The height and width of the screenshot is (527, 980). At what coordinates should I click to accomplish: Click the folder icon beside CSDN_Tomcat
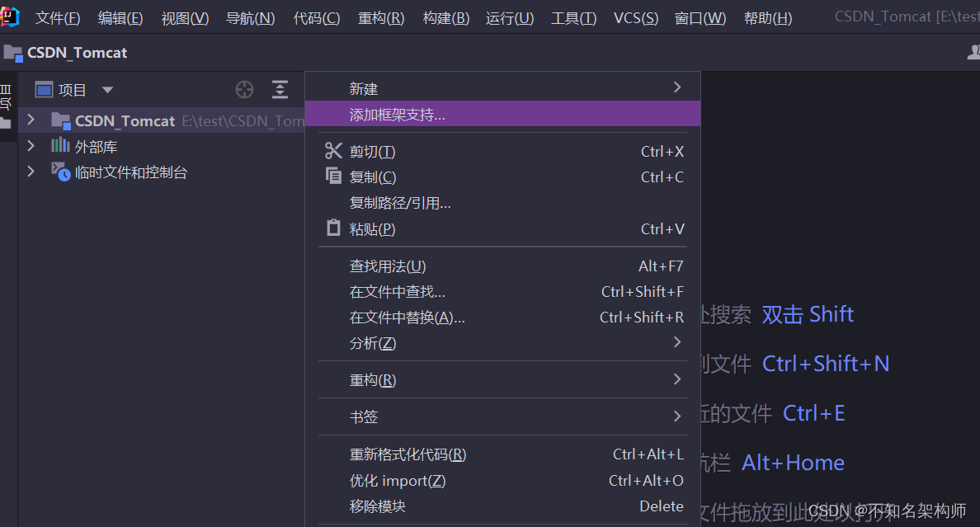(59, 120)
